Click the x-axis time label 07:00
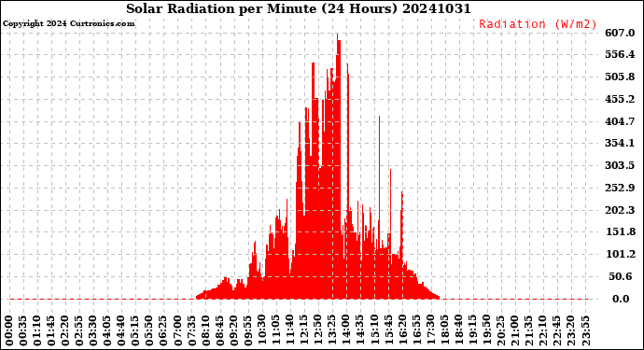Viewport: 644px width, 350px height. [x=178, y=331]
